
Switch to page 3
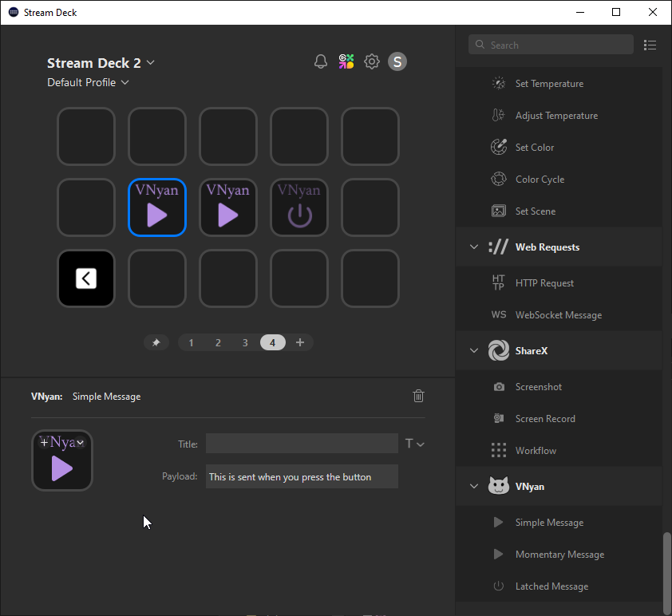coord(245,342)
